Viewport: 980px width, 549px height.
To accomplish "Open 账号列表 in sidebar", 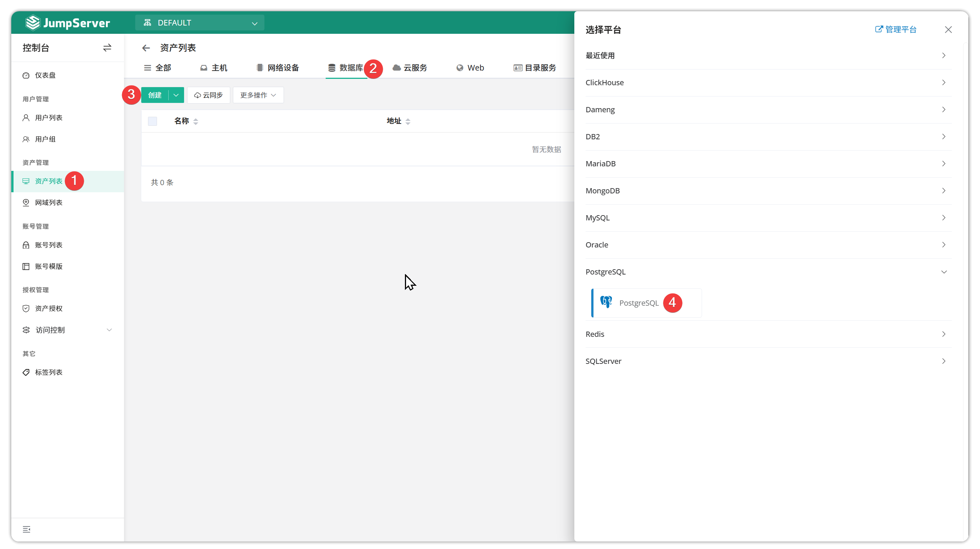I will 48,245.
